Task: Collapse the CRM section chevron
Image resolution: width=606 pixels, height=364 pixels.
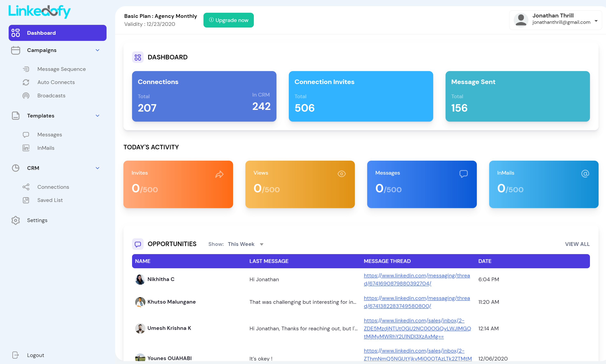Action: [x=98, y=168]
